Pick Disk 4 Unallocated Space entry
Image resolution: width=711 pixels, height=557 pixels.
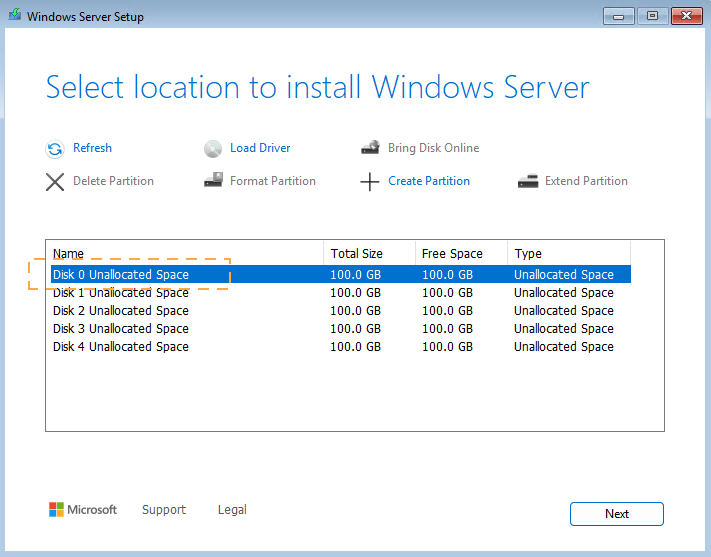click(x=121, y=347)
